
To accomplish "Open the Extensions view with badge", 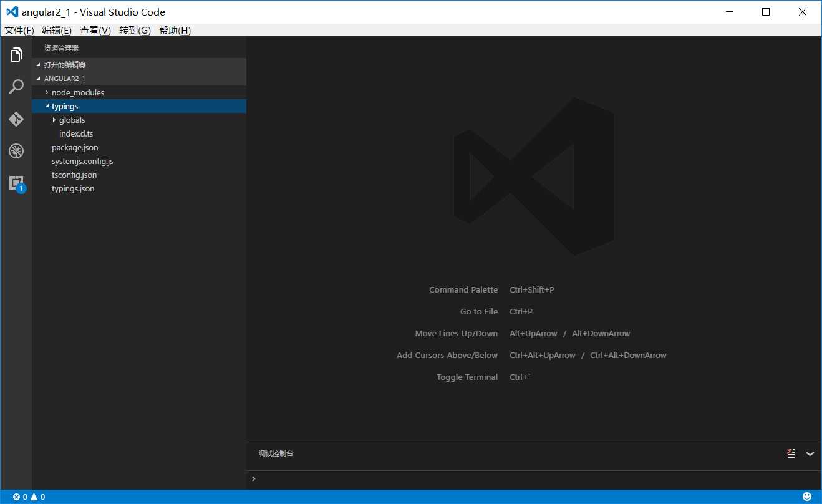I will [16, 183].
